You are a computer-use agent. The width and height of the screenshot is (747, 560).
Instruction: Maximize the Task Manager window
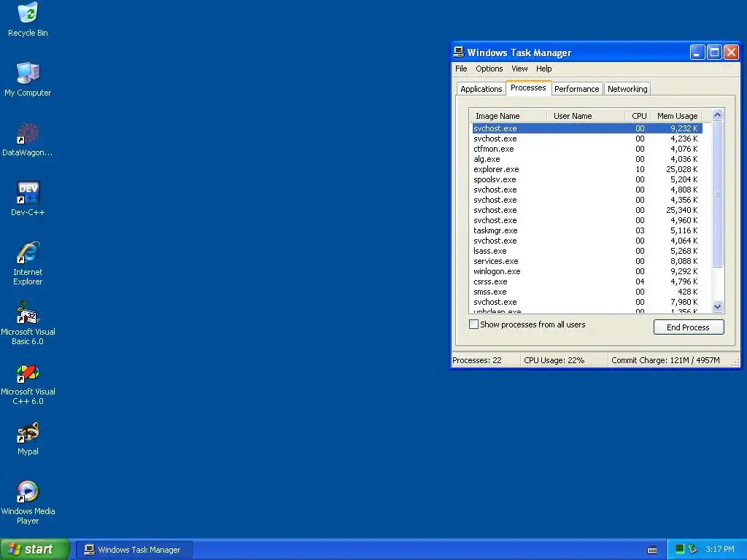[x=714, y=52]
